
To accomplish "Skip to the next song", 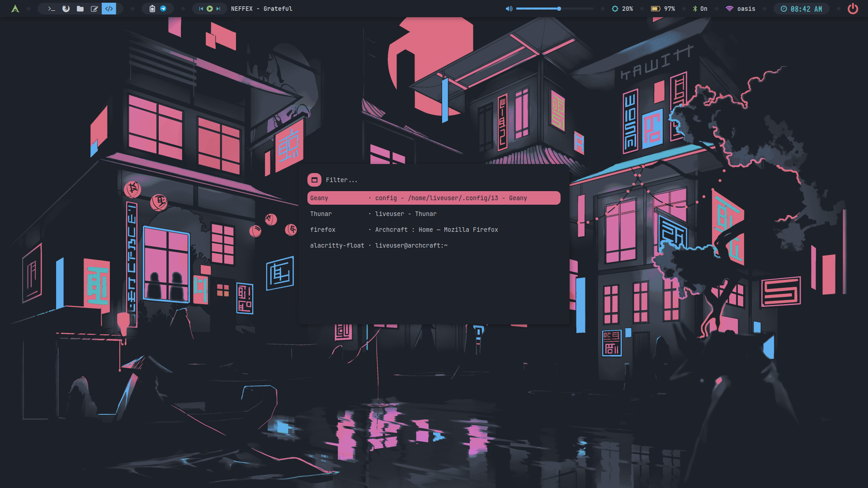I will coord(218,9).
